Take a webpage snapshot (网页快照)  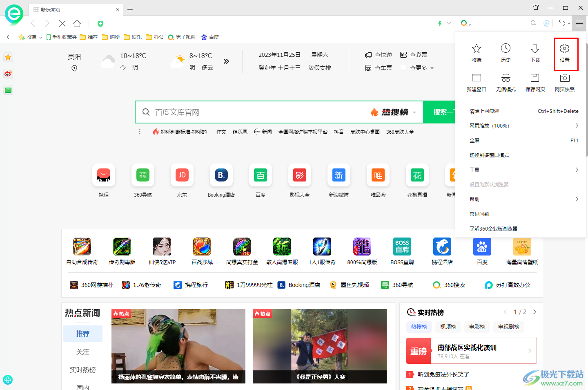pos(565,83)
